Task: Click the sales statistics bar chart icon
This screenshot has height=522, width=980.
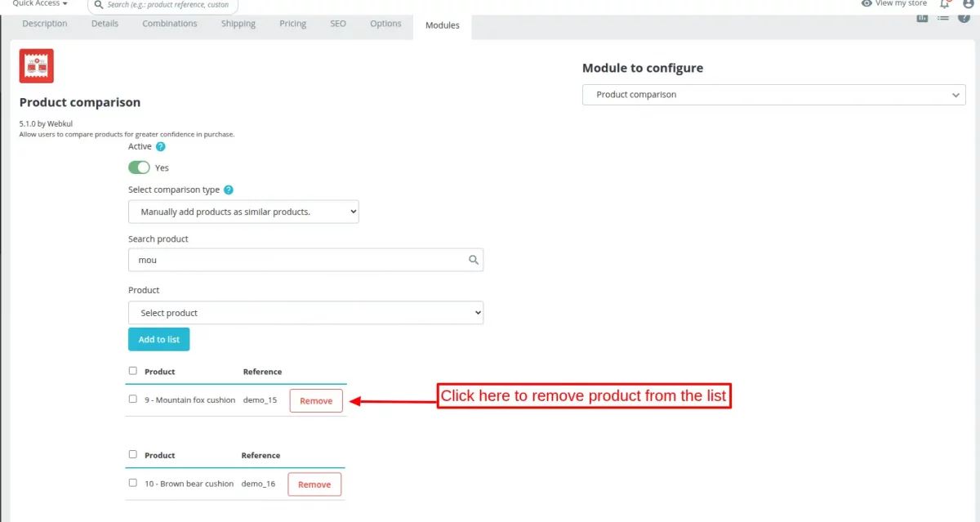Action: click(x=922, y=17)
